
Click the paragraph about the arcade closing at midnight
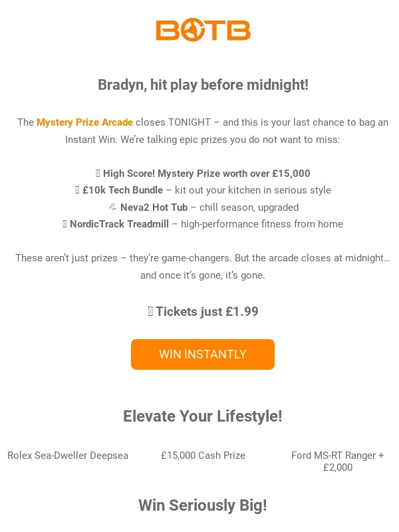203,266
